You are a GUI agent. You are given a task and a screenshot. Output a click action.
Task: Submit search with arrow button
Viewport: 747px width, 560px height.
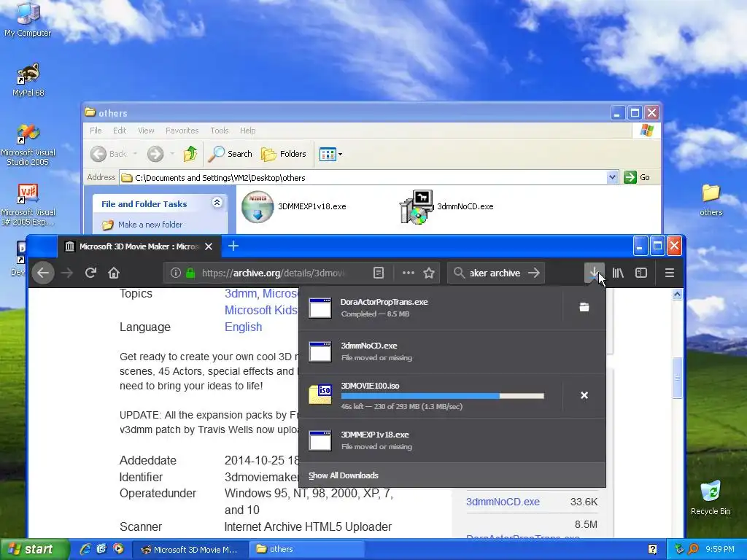pos(534,273)
